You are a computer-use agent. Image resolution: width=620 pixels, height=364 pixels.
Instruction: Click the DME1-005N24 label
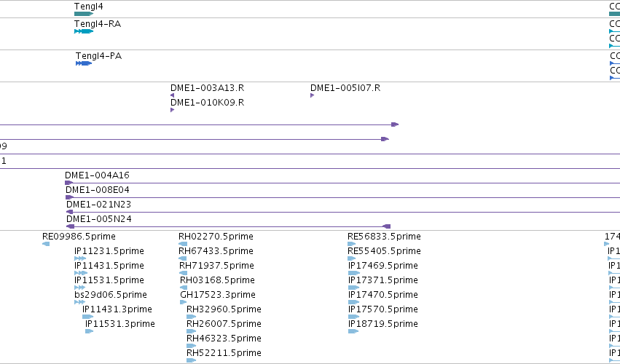tap(99, 219)
